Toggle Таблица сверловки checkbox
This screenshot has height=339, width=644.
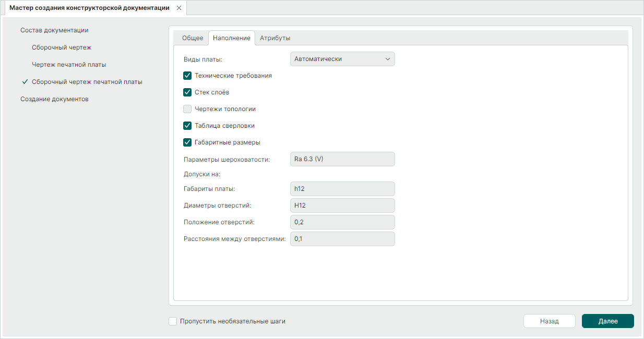tap(187, 126)
